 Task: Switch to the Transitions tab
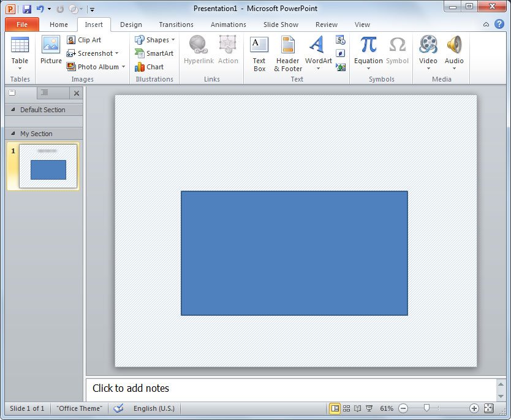pyautogui.click(x=176, y=25)
